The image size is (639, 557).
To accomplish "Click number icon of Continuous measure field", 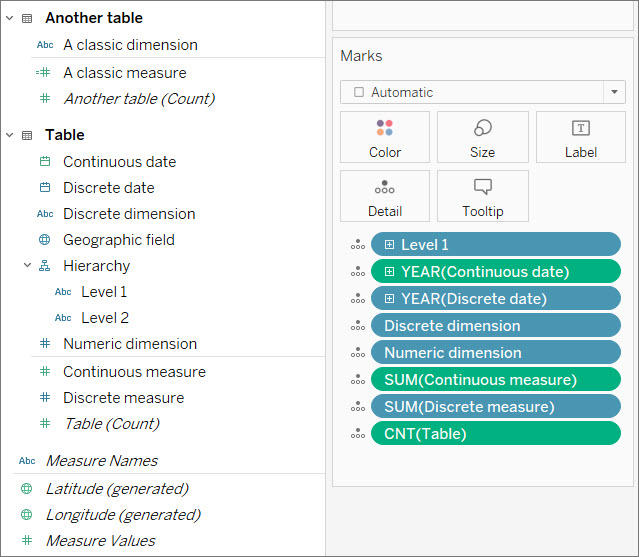I will 45,371.
